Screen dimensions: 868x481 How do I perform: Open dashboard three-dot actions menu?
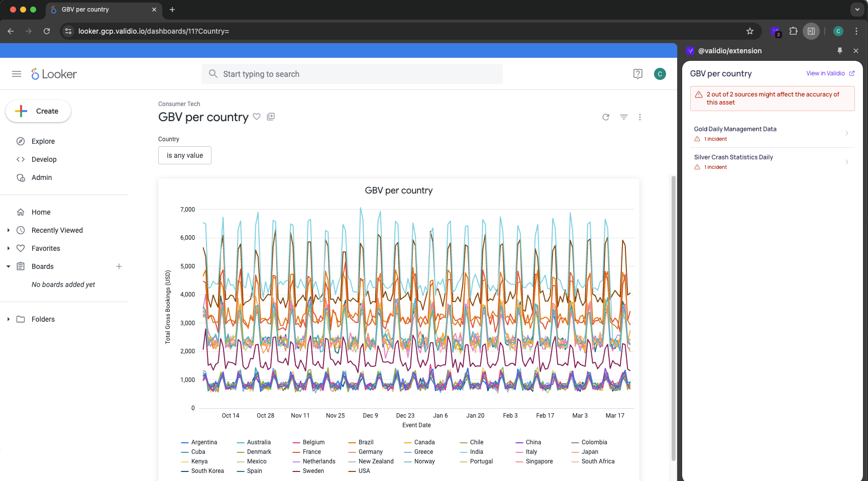point(640,117)
